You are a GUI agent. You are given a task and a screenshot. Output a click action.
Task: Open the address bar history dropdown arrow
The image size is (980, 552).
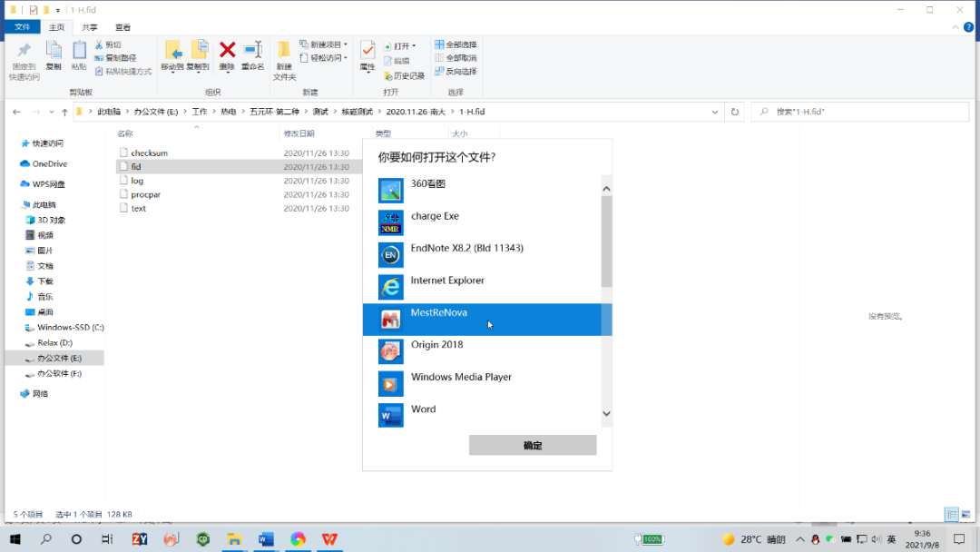coord(715,112)
